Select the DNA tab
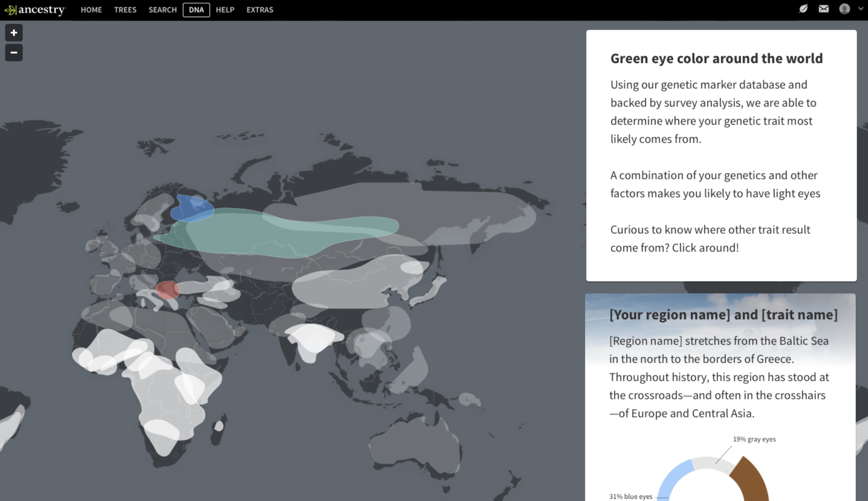868x501 pixels. [196, 10]
